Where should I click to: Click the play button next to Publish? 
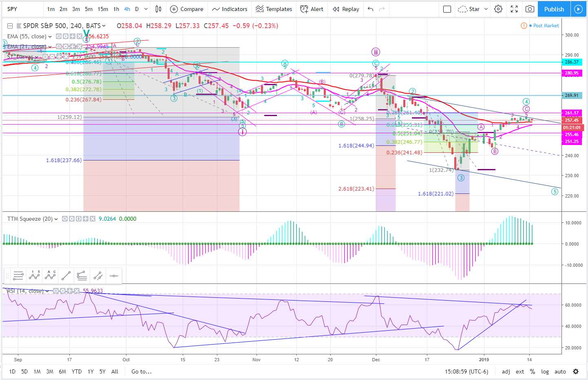point(578,9)
